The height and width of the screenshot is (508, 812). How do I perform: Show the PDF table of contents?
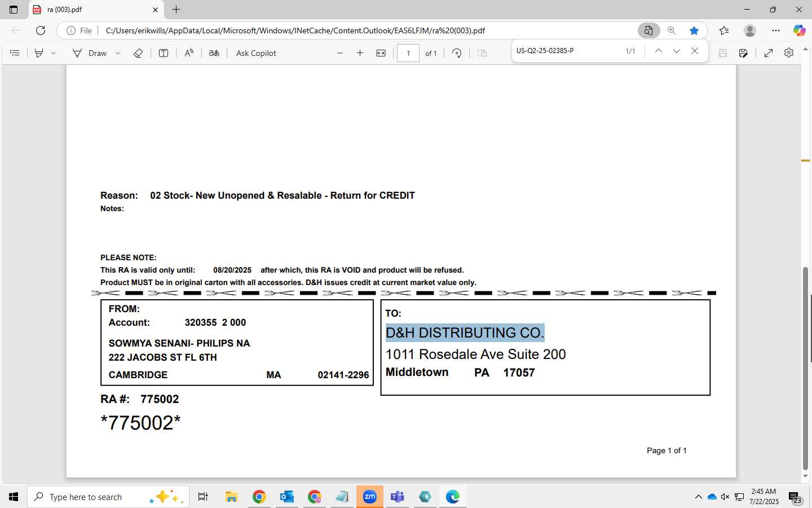(15, 53)
